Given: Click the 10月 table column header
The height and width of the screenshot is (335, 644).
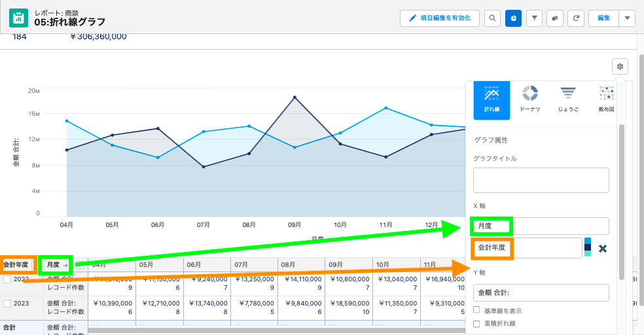Looking at the screenshot, I should coord(397,265).
